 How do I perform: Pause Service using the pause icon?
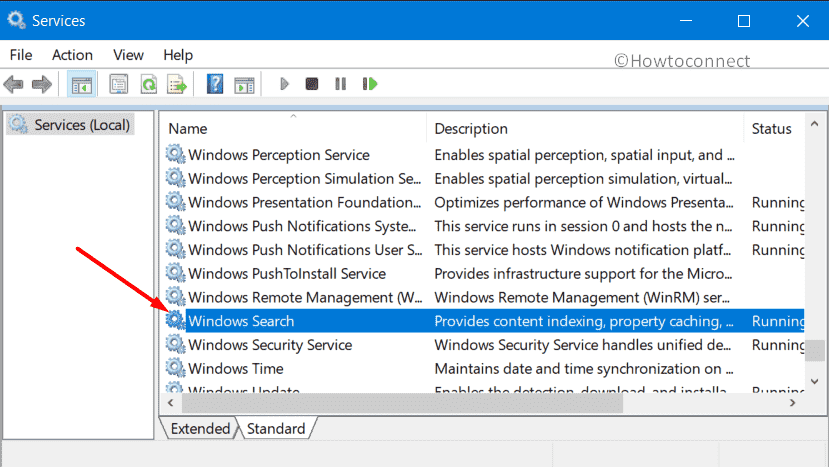click(x=340, y=84)
